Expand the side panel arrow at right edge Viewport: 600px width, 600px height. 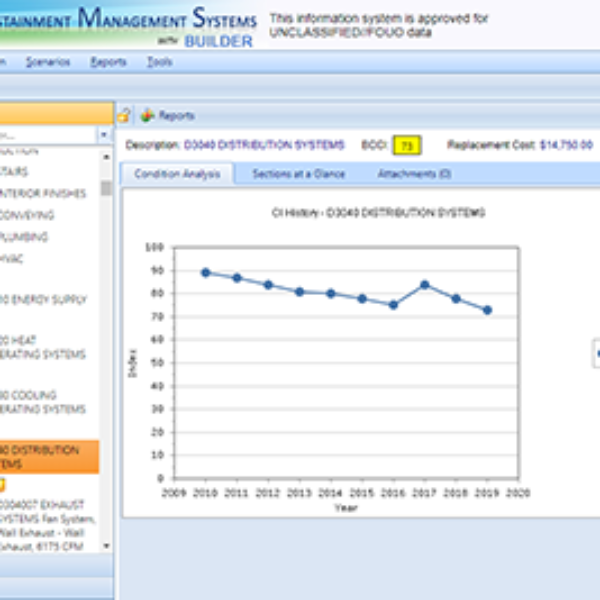(596, 352)
